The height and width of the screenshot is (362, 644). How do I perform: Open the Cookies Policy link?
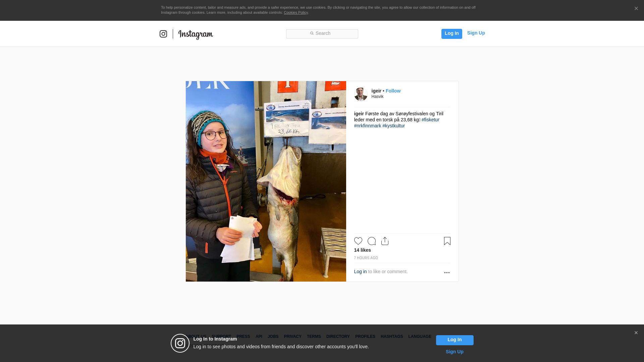tap(296, 12)
